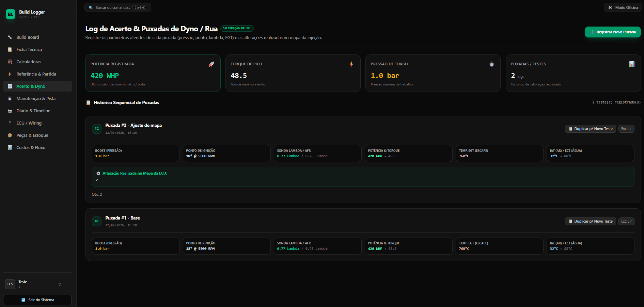Focus the Buscar ou comando search field
This screenshot has height=307, width=644.
click(x=117, y=7)
